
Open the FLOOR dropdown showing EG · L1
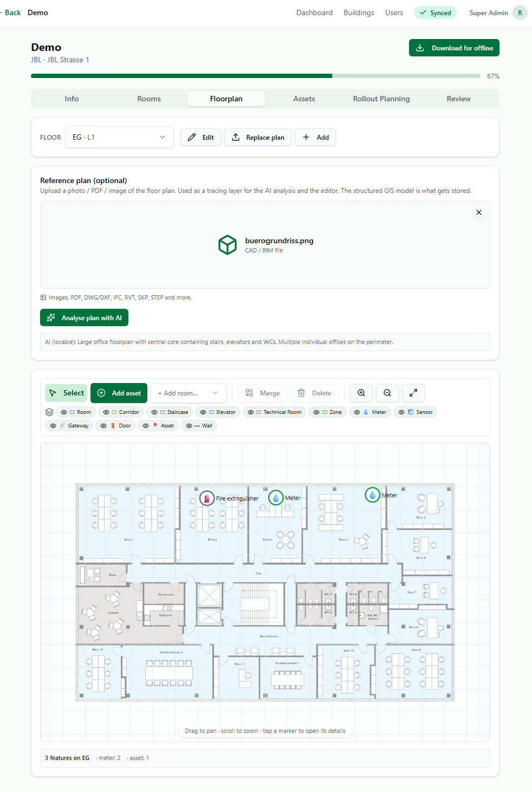pyautogui.click(x=119, y=137)
